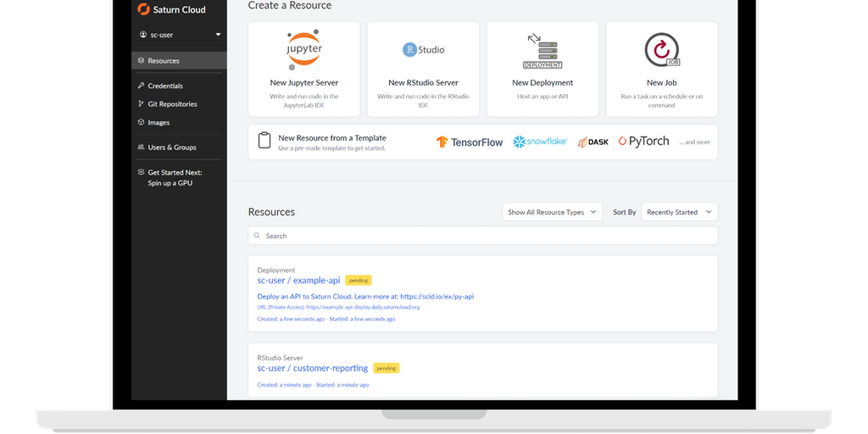Click the Resources search field

click(482, 236)
